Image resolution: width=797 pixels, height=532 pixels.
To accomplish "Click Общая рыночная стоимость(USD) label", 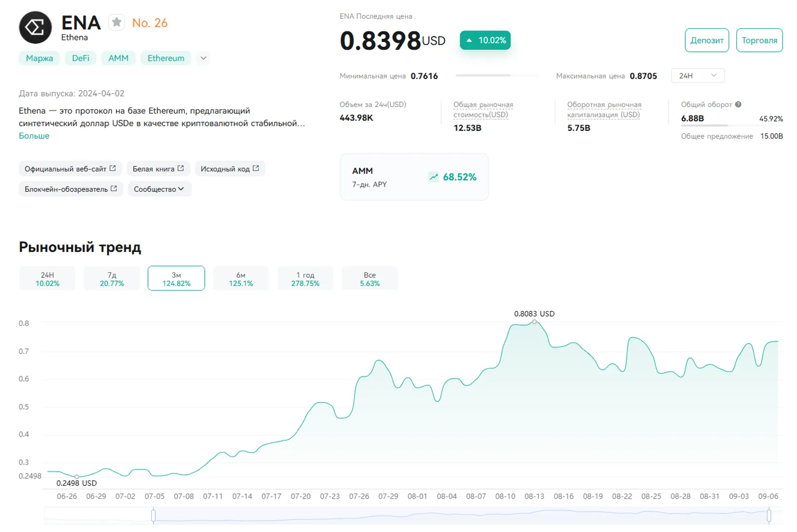I will (x=483, y=109).
